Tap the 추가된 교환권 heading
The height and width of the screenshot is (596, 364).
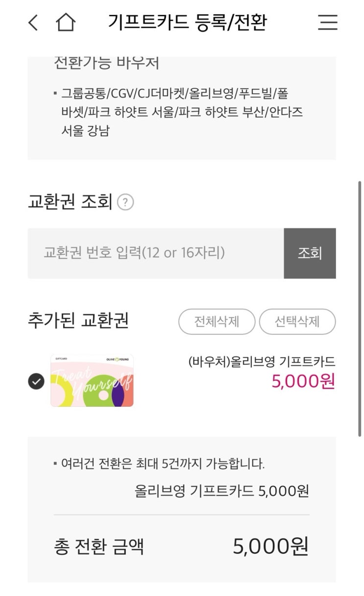click(x=78, y=321)
